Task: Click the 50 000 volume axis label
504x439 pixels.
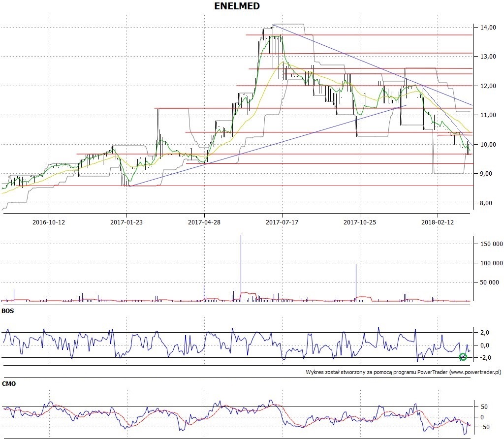Action: [x=490, y=282]
